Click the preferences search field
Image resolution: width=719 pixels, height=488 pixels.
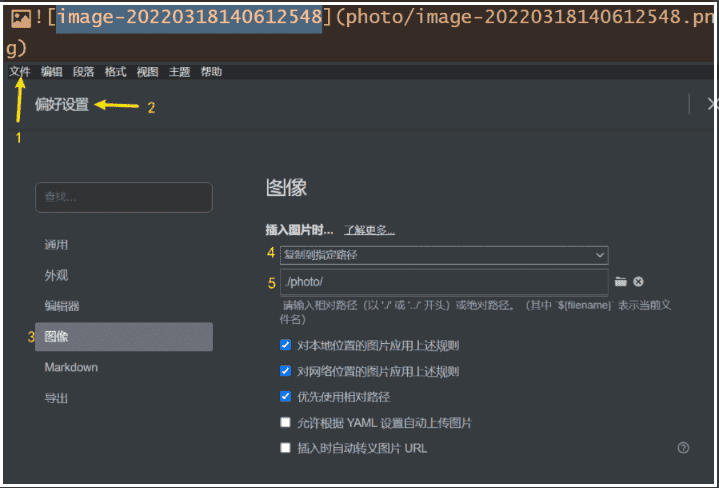(123, 197)
